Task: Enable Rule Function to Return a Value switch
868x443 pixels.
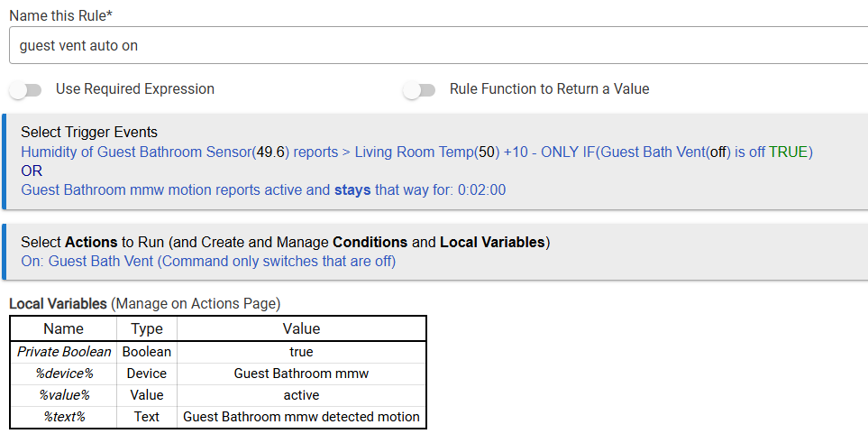Action: (x=419, y=90)
